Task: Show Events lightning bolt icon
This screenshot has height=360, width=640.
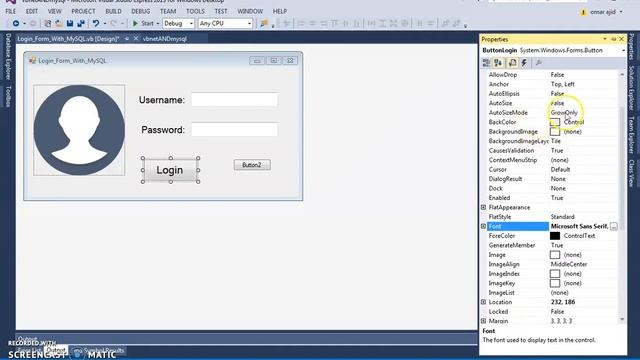Action: [x=524, y=63]
